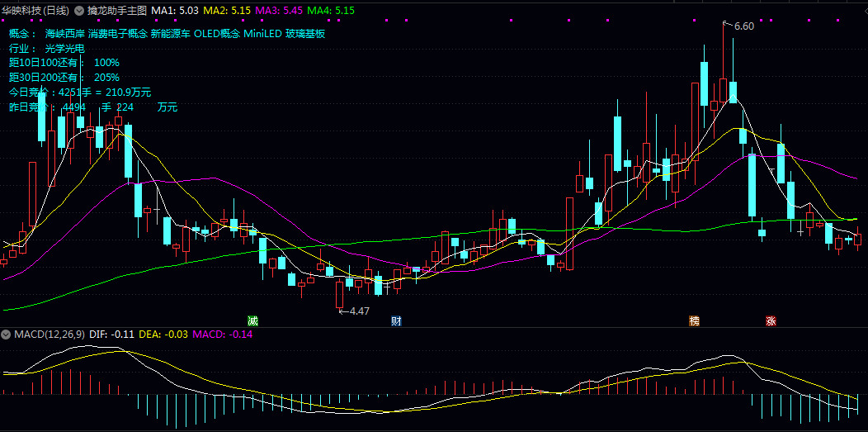868x432 pixels.
Task: Click the red 涨 event marker
Action: (x=771, y=320)
